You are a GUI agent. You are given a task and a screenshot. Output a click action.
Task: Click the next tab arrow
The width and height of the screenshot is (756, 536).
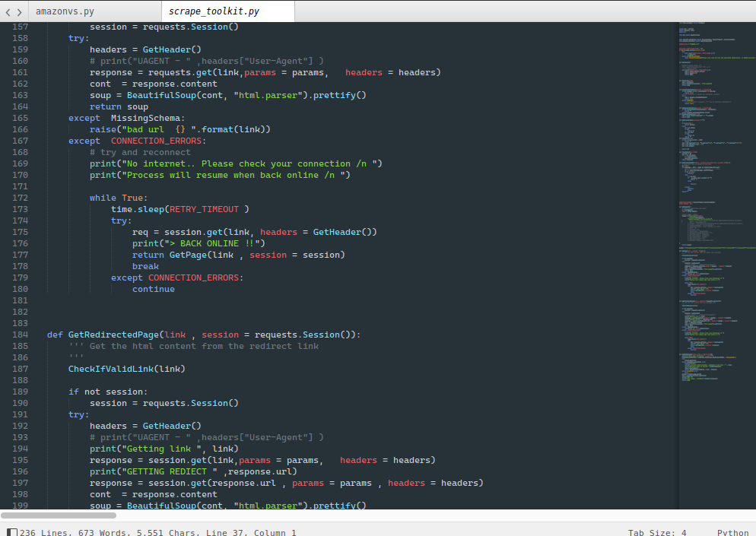click(x=19, y=11)
